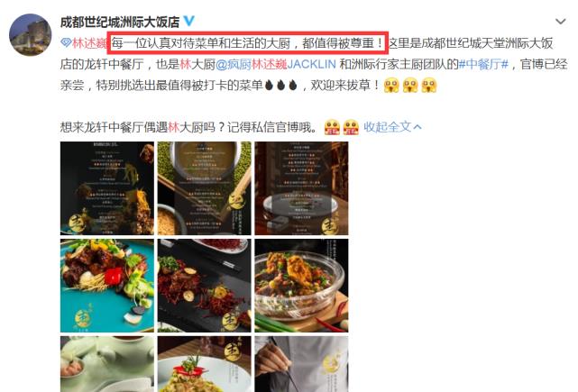Click the emoji before 收起全文
The width and height of the screenshot is (578, 392).
(x=351, y=127)
